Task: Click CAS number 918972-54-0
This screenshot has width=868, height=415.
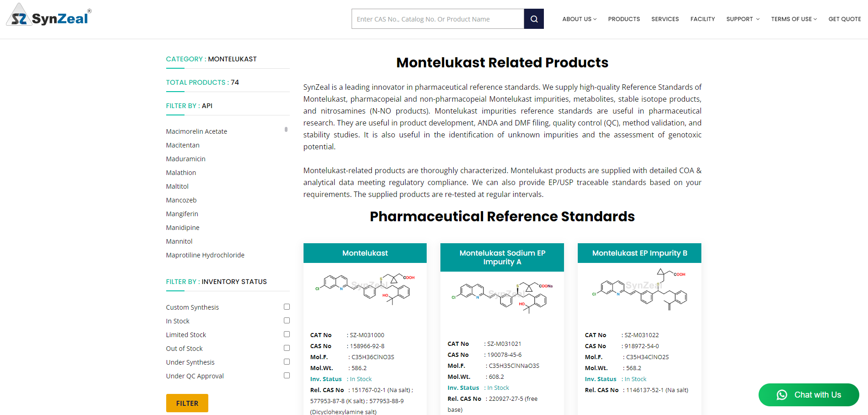Action: 642,346
